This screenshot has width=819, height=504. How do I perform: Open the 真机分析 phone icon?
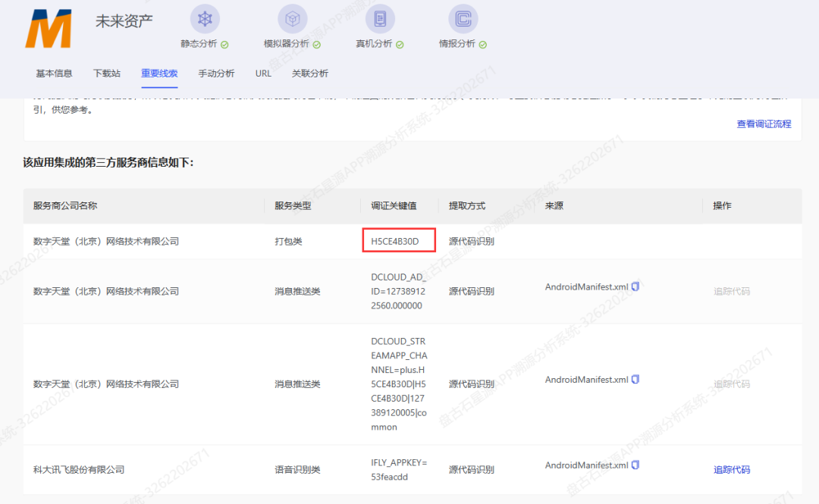pyautogui.click(x=380, y=19)
